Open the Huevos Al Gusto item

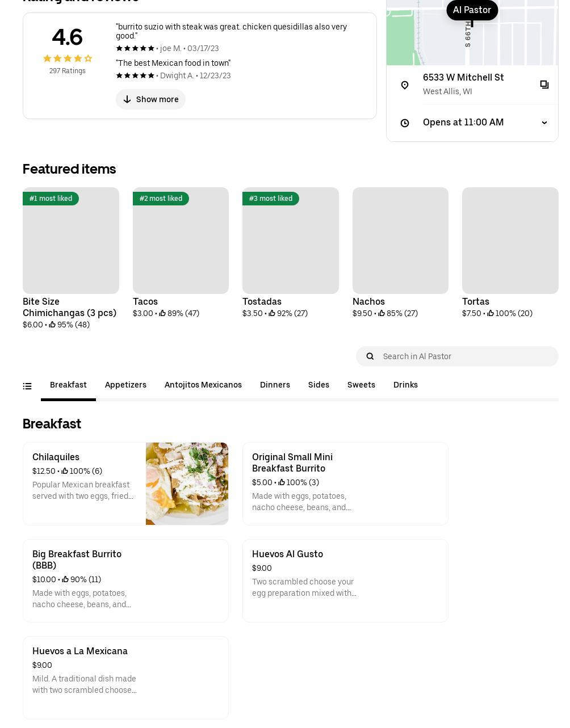[345, 580]
